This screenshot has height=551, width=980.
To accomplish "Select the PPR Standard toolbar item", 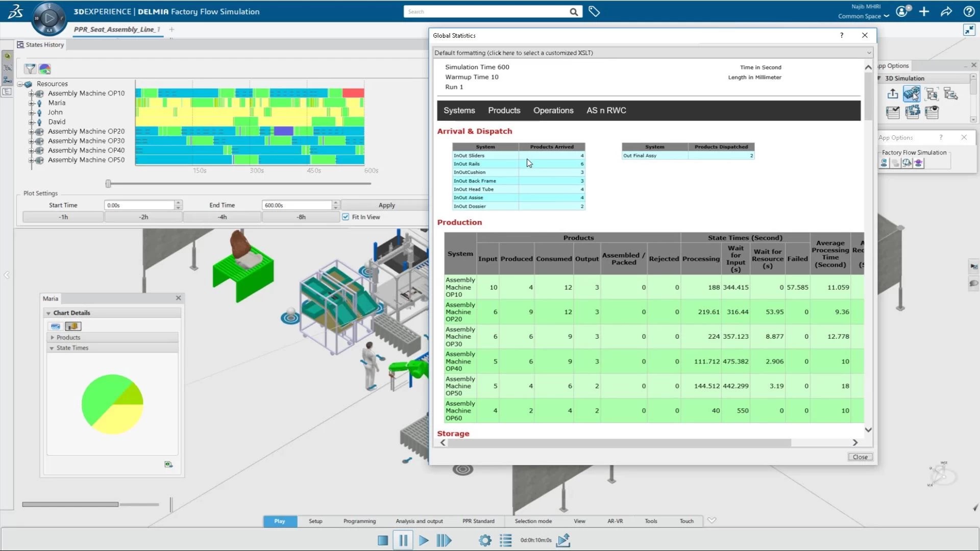I will [479, 521].
